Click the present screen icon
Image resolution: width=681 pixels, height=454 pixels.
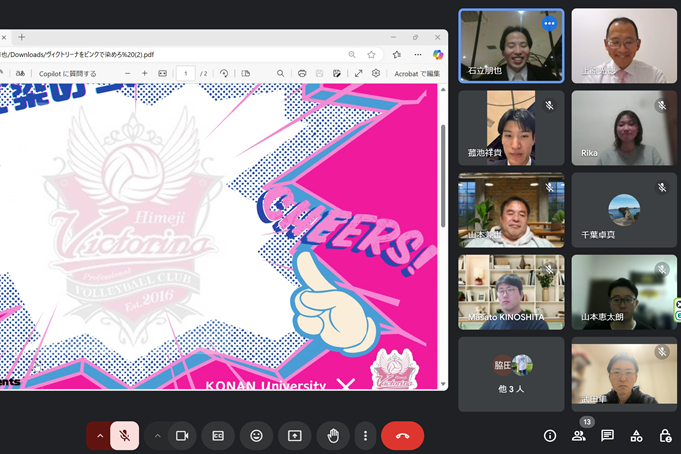click(295, 436)
